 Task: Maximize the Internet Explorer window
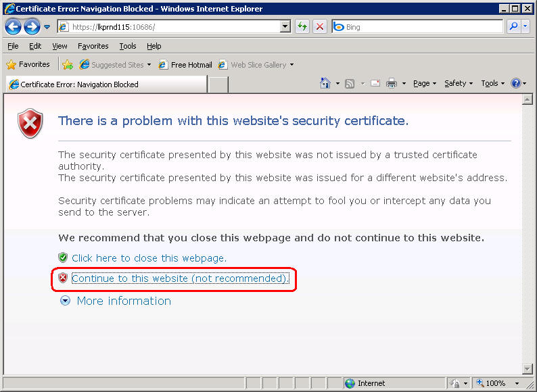pyautogui.click(x=515, y=9)
